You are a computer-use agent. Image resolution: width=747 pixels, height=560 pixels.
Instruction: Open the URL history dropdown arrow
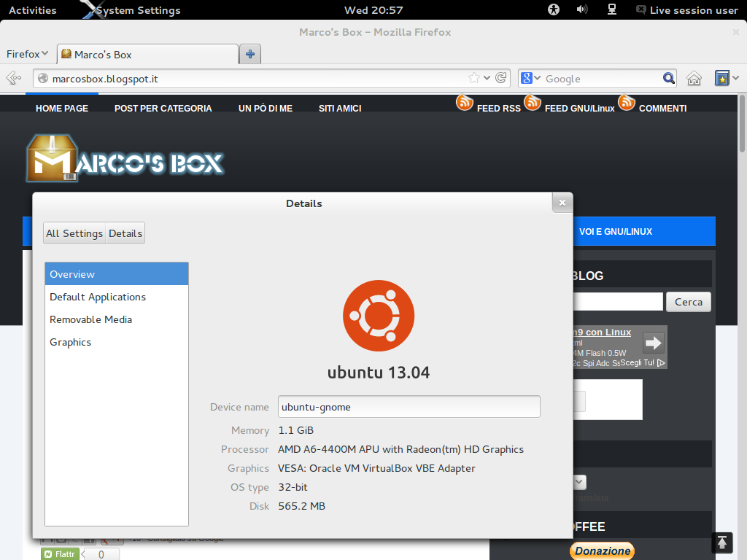point(487,77)
